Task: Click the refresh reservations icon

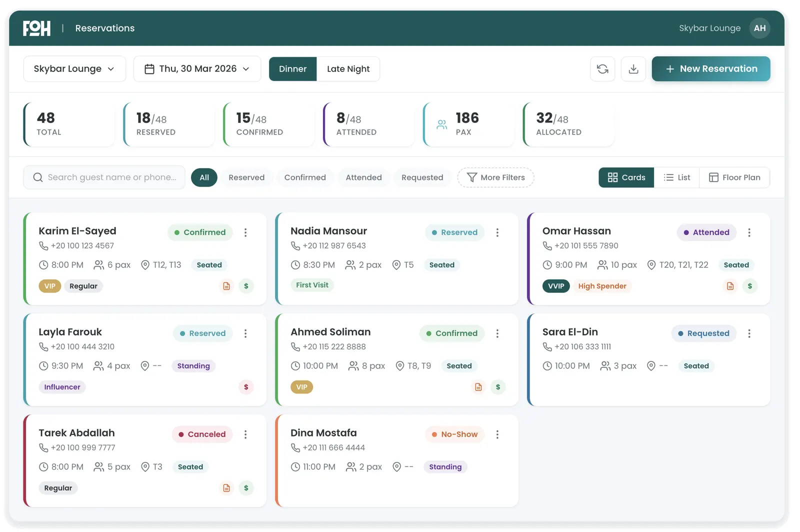Action: [x=602, y=69]
